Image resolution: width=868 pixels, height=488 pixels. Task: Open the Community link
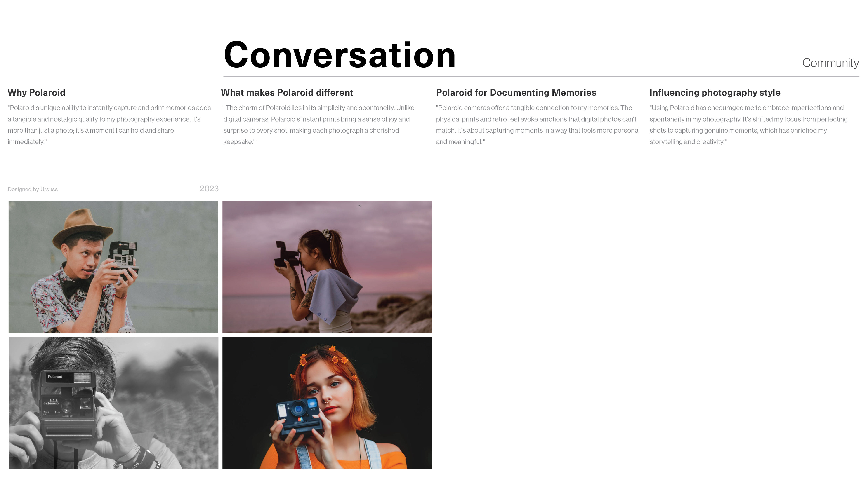point(830,63)
